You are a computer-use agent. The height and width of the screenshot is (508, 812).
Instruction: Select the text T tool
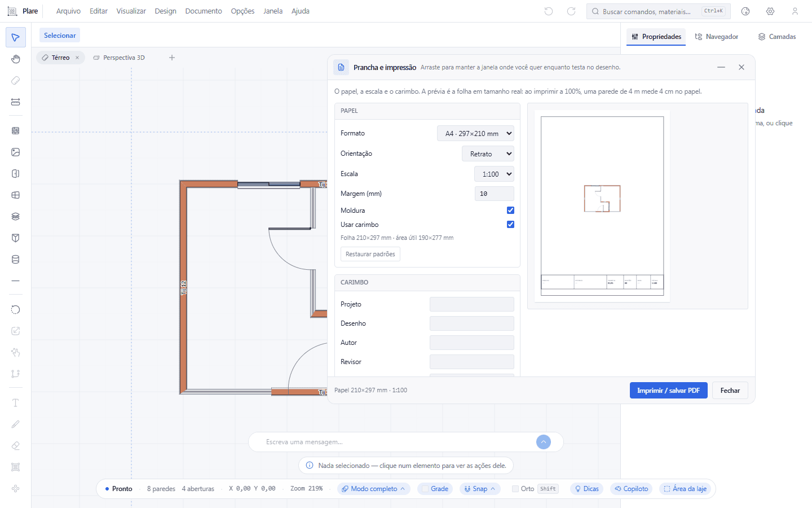16,402
